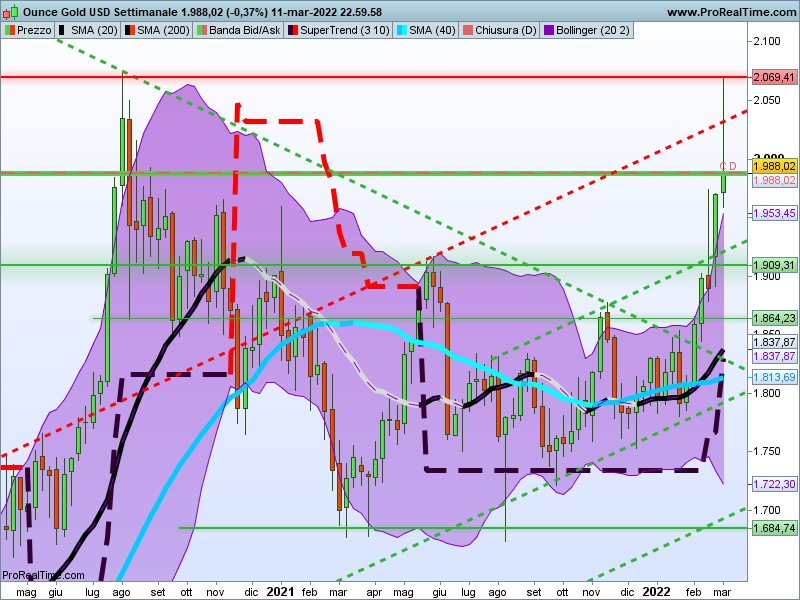Select the SMA (40) legend item
Screen dimensions: 800x600
tap(425, 30)
